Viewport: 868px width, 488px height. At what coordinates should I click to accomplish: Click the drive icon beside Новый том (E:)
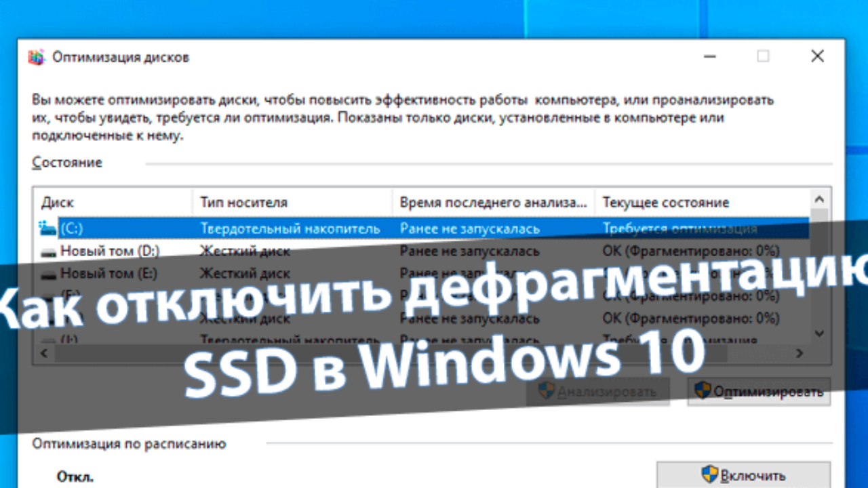pyautogui.click(x=48, y=274)
